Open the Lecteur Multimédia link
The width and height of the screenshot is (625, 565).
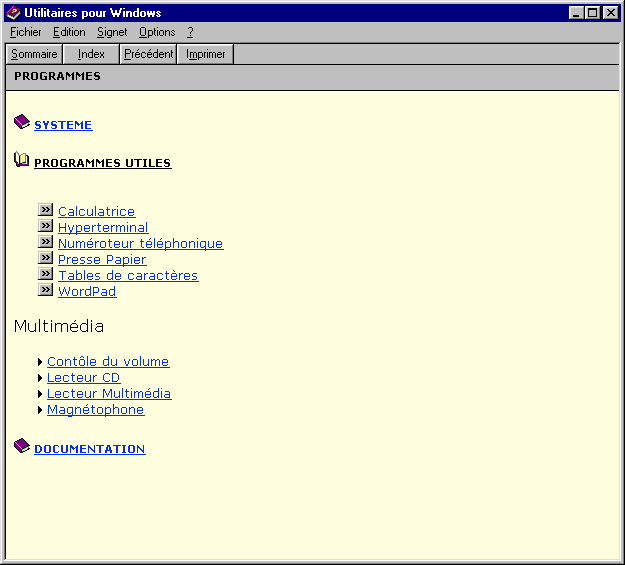[x=109, y=393]
